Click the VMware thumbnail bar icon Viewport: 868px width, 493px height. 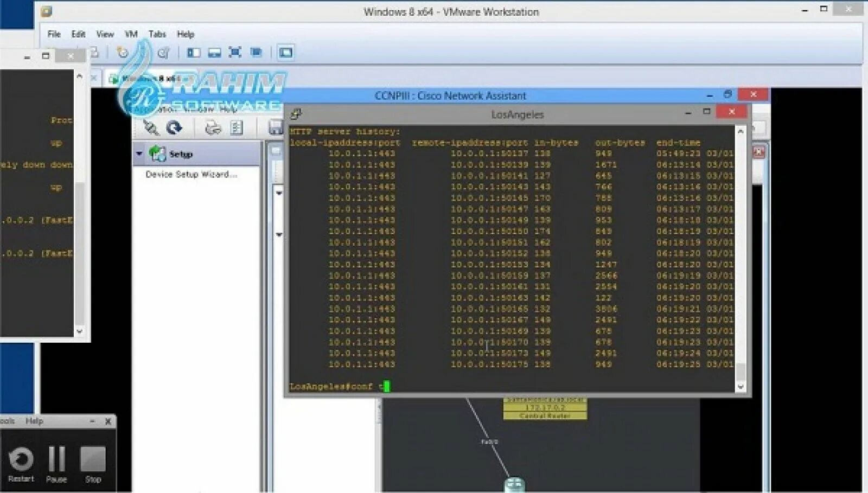click(x=214, y=53)
